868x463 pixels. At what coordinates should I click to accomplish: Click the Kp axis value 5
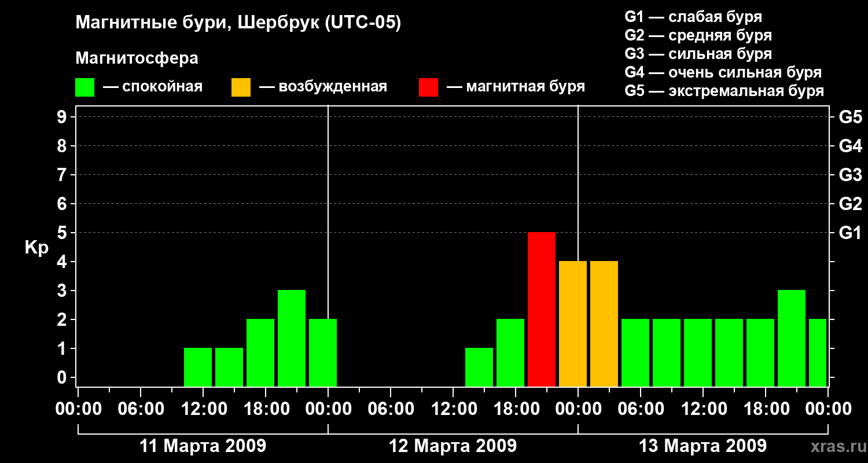[63, 233]
